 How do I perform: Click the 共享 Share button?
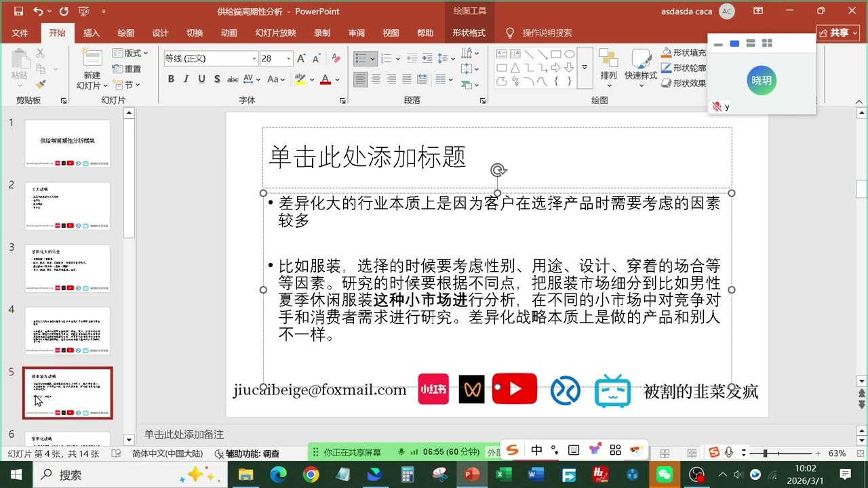839,33
